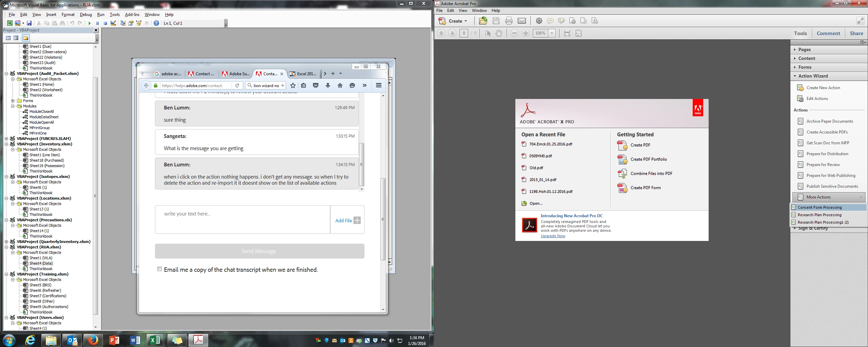The image size is (868, 347).
Task: Open the 100% zoom dropdown in Acrobat
Action: [552, 33]
